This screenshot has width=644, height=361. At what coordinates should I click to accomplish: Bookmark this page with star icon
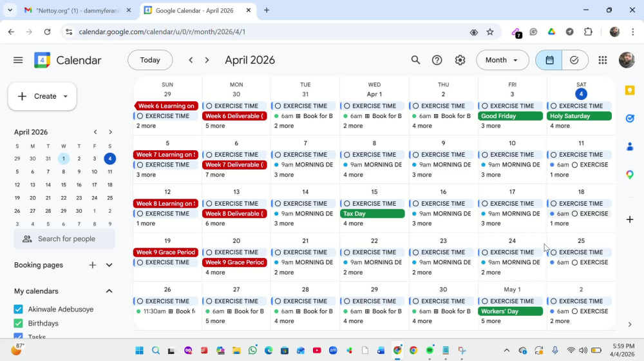490,32
